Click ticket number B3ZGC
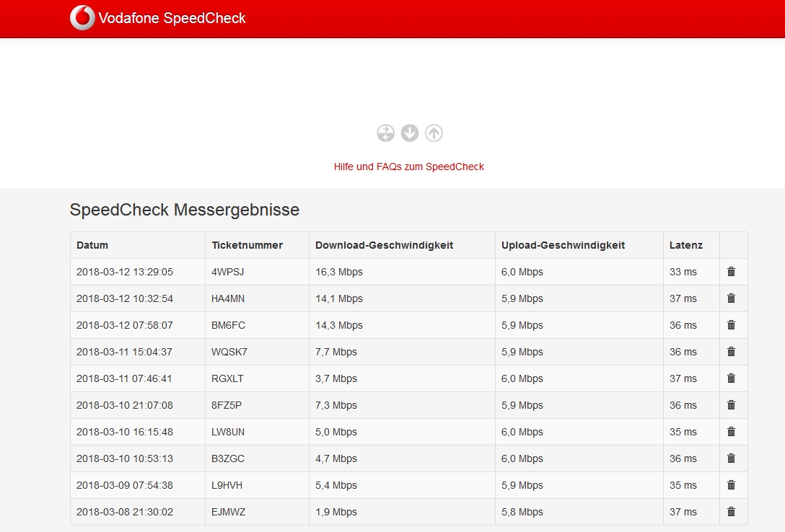Screen dimensions: 785x532 click(x=228, y=458)
